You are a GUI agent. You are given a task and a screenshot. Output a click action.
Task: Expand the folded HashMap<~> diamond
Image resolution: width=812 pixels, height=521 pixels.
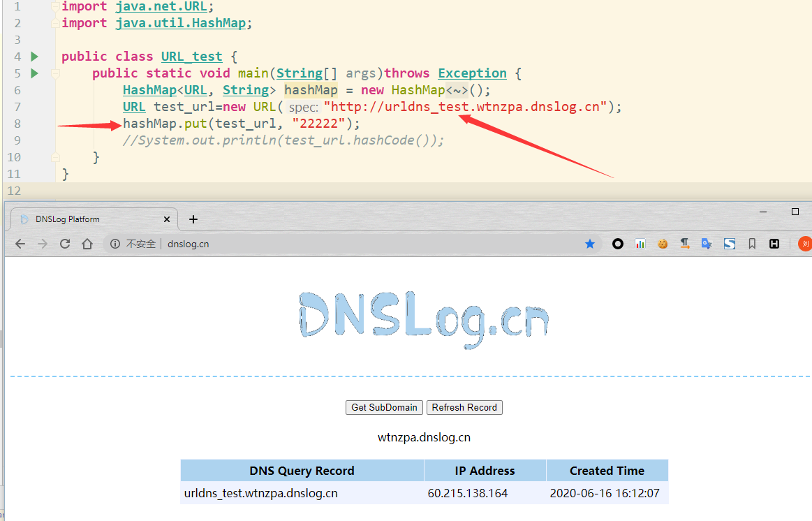457,90
